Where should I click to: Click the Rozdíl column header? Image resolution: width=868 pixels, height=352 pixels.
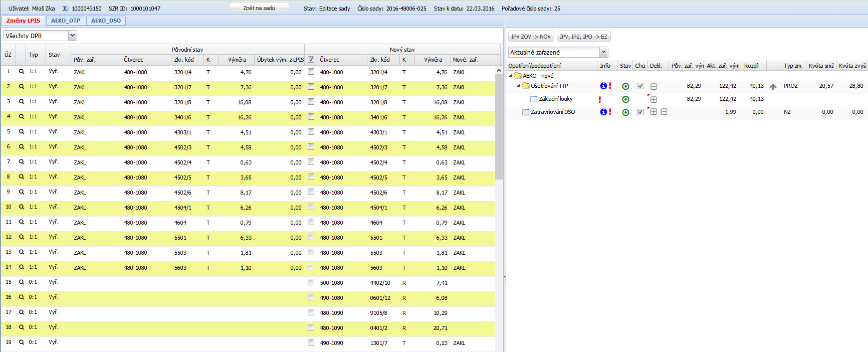tap(753, 66)
